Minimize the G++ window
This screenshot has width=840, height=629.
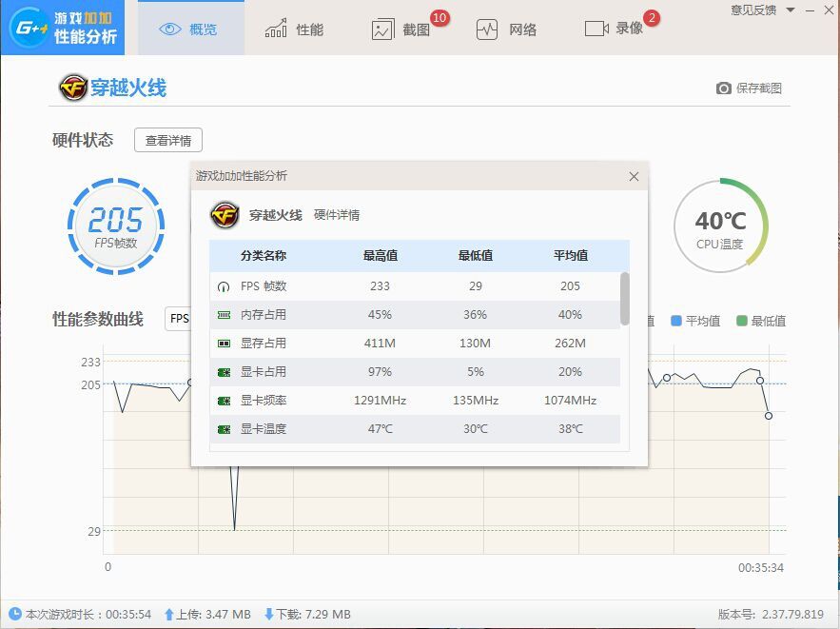tap(810, 10)
